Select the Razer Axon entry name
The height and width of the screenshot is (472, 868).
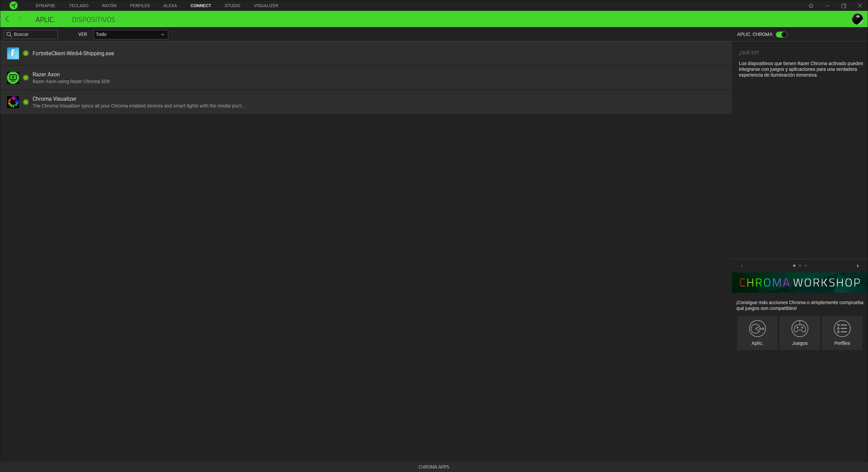46,74
